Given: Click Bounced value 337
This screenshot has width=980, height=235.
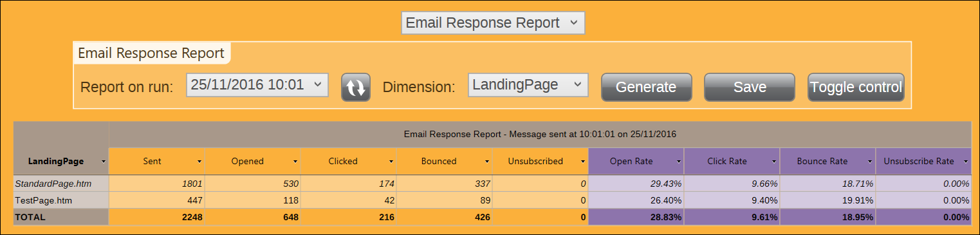Looking at the screenshot, I should (483, 183).
